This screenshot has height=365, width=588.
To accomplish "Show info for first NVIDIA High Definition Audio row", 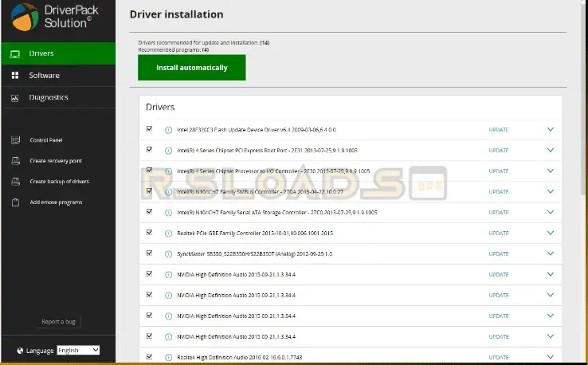I will (168, 275).
